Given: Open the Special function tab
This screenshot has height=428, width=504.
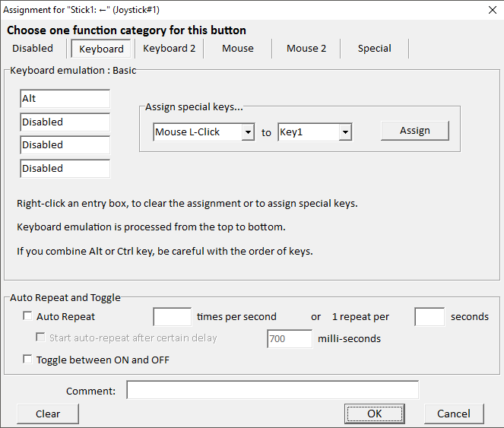Looking at the screenshot, I should pyautogui.click(x=375, y=49).
